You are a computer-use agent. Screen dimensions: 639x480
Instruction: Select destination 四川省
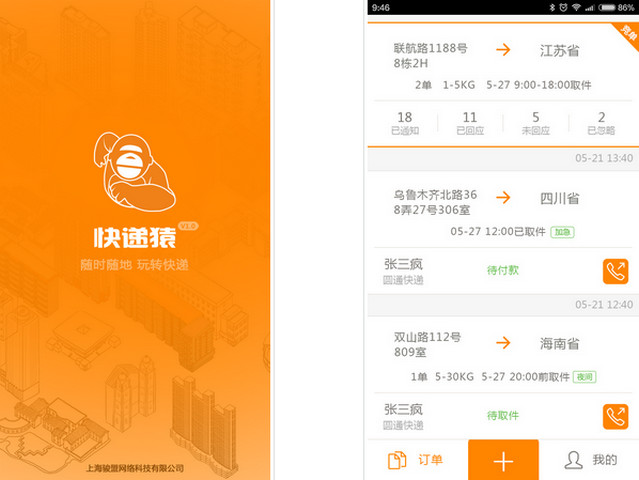560,198
